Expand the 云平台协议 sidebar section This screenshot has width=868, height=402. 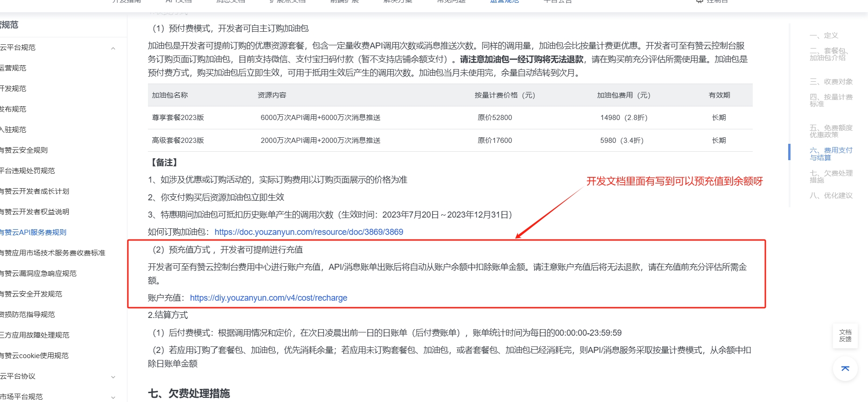point(113,377)
